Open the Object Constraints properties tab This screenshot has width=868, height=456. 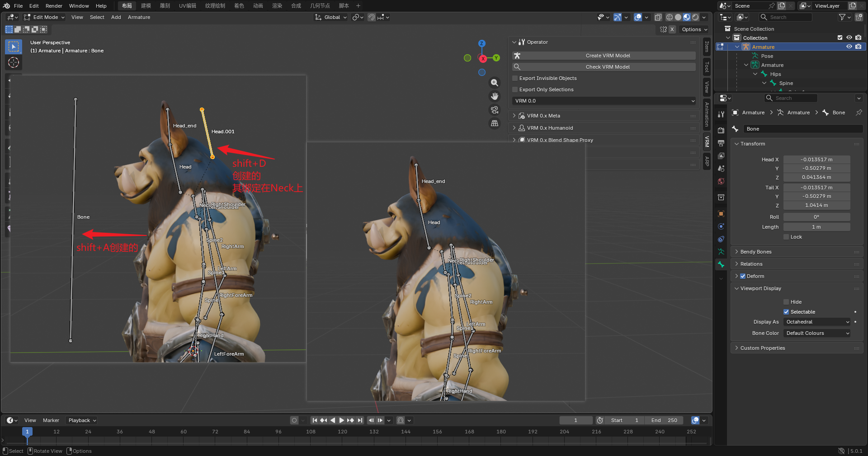point(721,239)
